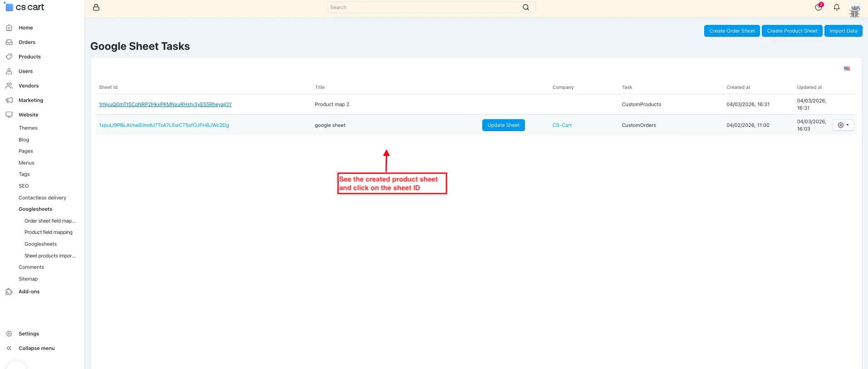The width and height of the screenshot is (868, 369).
Task: Click the Home house icon in sidebar
Action: pyautogui.click(x=9, y=28)
